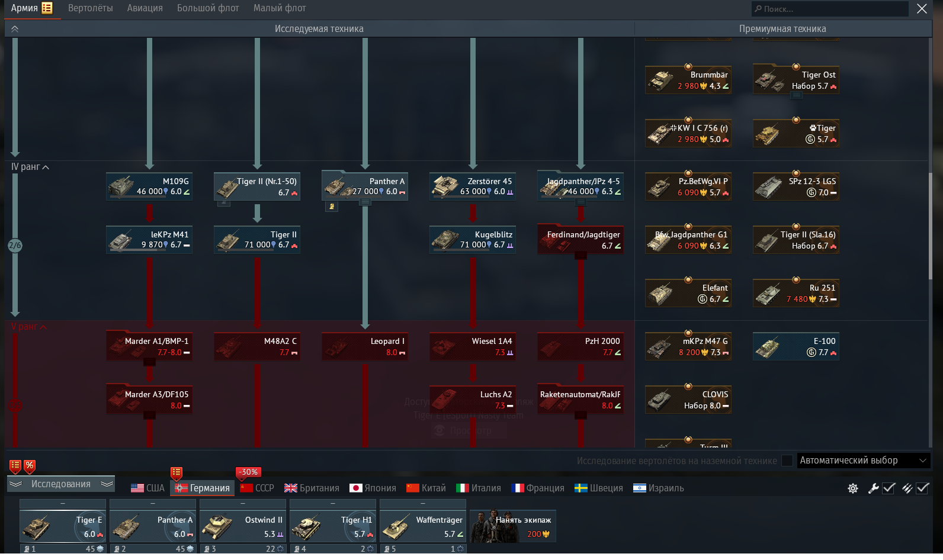
Task: Click the Поиск search field
Action: [829, 9]
